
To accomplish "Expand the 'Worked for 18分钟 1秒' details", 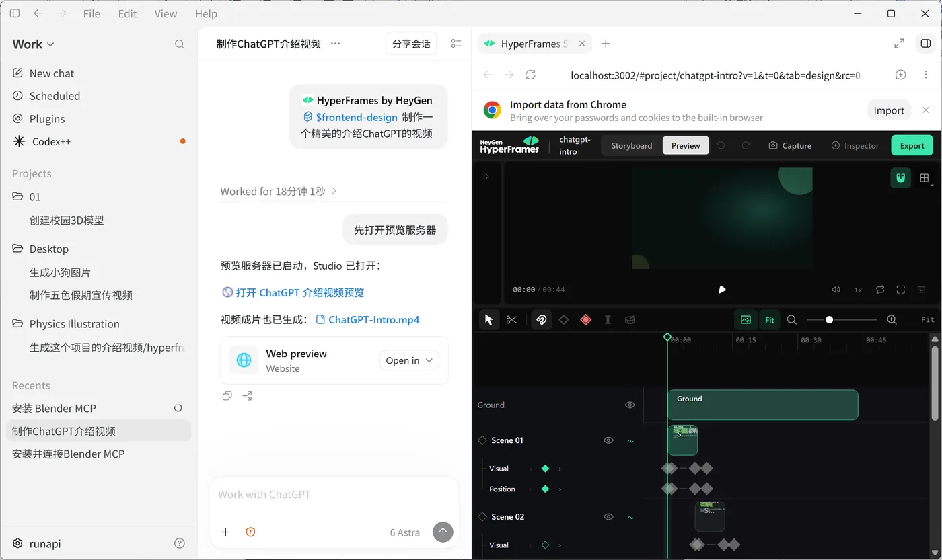I will click(279, 191).
